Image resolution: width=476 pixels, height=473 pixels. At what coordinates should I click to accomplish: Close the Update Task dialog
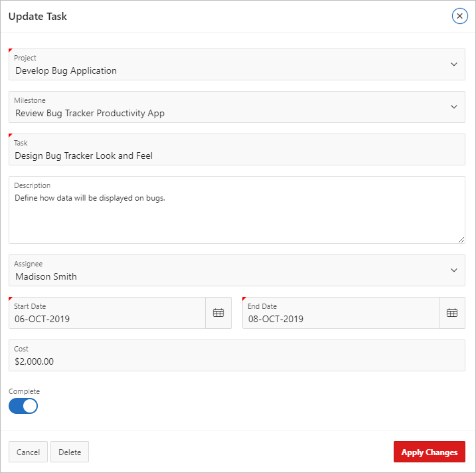(459, 16)
